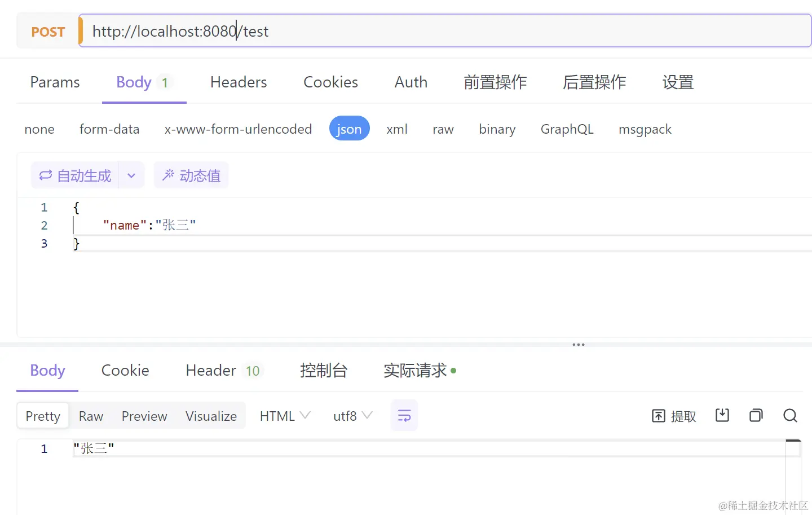
Task: Select the response Body tab
Action: point(47,371)
